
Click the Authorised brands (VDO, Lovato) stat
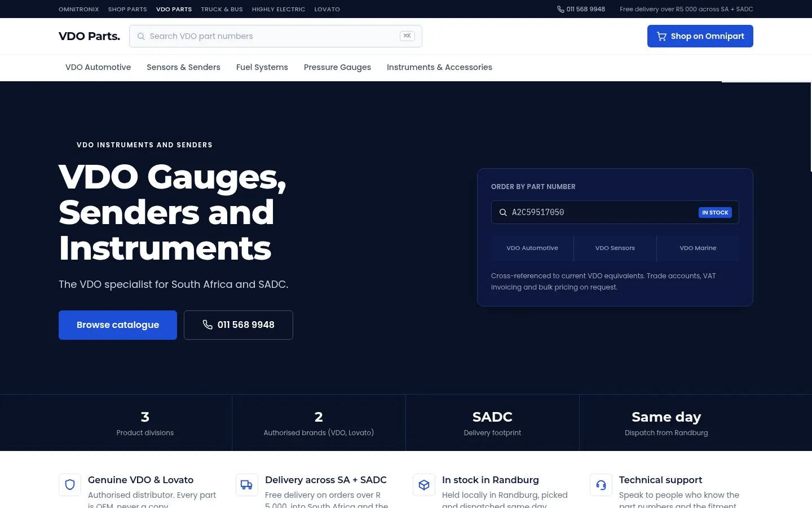pos(319,423)
